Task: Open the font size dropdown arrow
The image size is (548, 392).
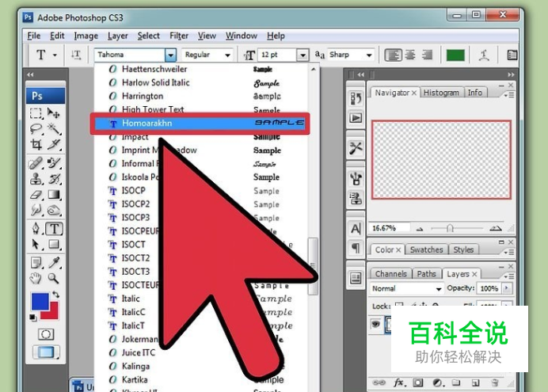Action: tap(303, 55)
